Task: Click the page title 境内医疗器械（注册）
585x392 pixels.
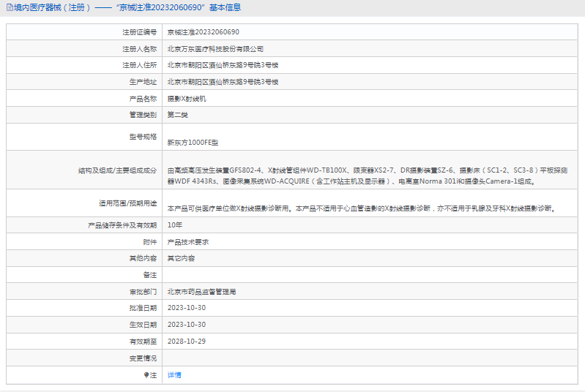Action: coord(53,7)
